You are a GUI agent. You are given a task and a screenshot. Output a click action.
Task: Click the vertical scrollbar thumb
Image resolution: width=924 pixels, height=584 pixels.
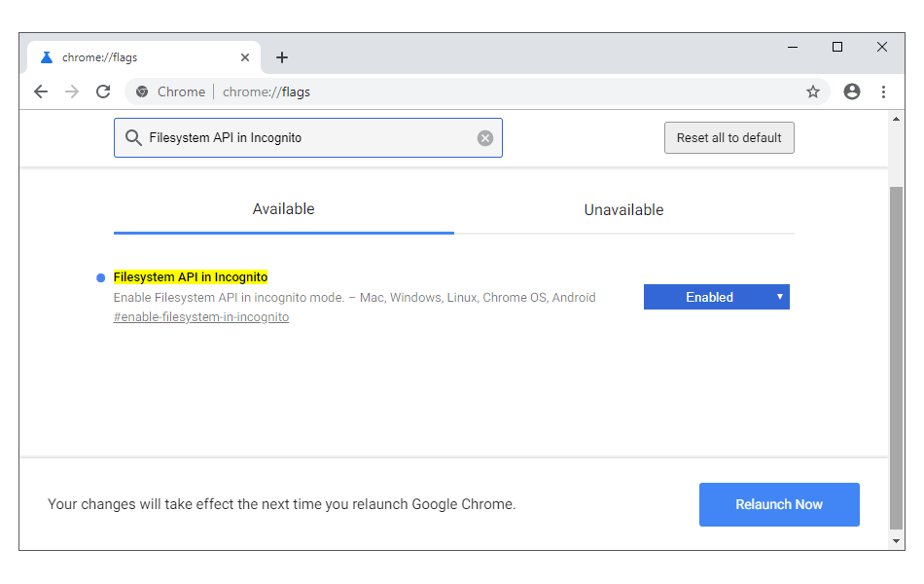(x=896, y=357)
